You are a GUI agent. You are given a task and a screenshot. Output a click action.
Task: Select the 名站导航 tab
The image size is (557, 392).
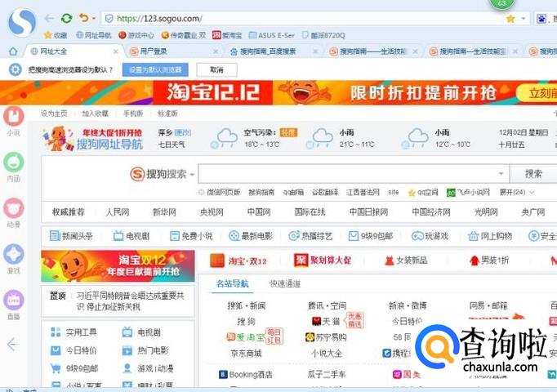point(232,283)
